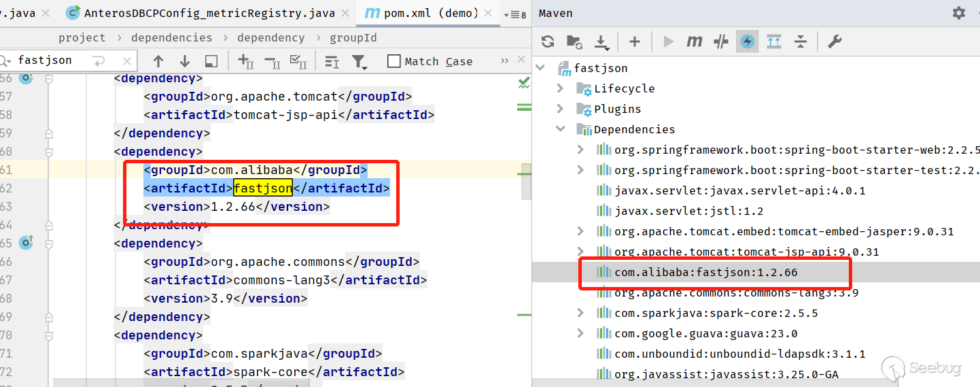Viewport: 980px width, 387px height.
Task: Open search history magnifier dropdown
Action: [x=5, y=61]
